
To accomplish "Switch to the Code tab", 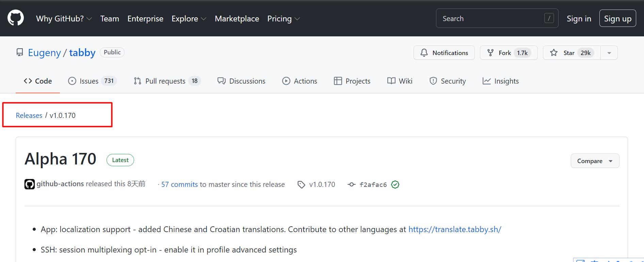I will coord(38,81).
